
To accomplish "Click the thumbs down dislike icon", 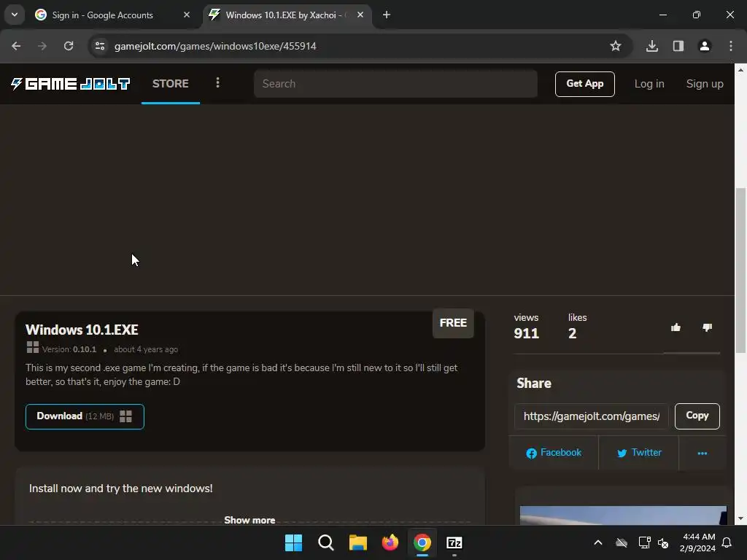I will [x=707, y=327].
